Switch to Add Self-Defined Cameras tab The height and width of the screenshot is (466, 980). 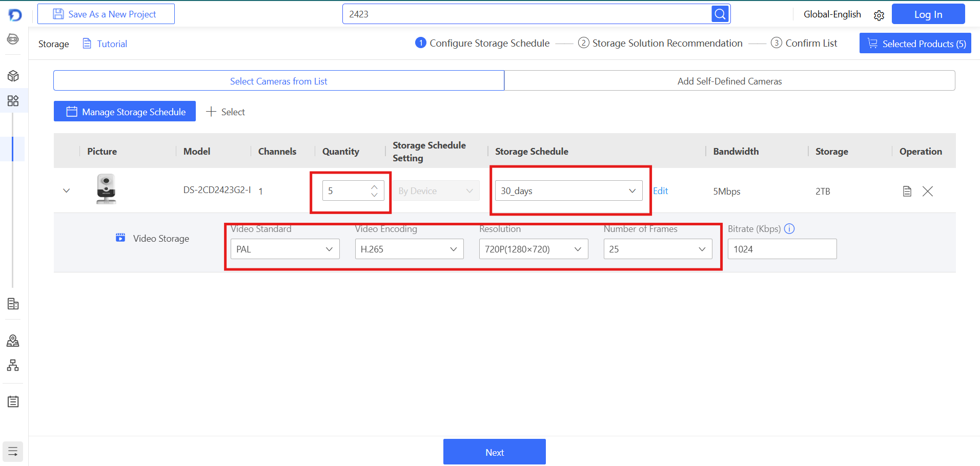[729, 81]
